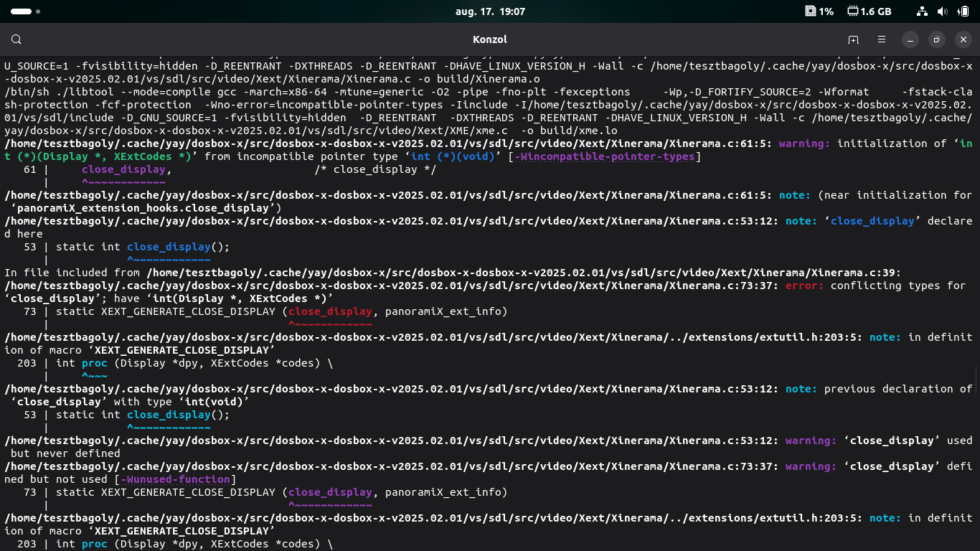
Task: Click the "In file included from" line
Action: pos(73,273)
